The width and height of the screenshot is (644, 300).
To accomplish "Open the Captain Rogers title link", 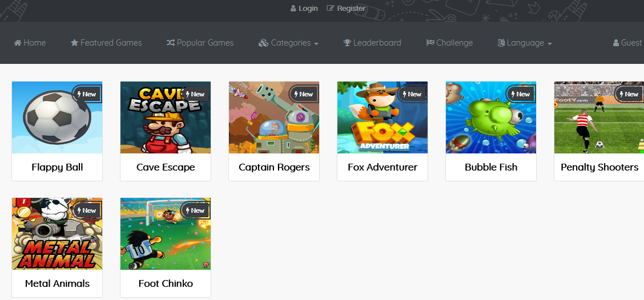I will [274, 167].
